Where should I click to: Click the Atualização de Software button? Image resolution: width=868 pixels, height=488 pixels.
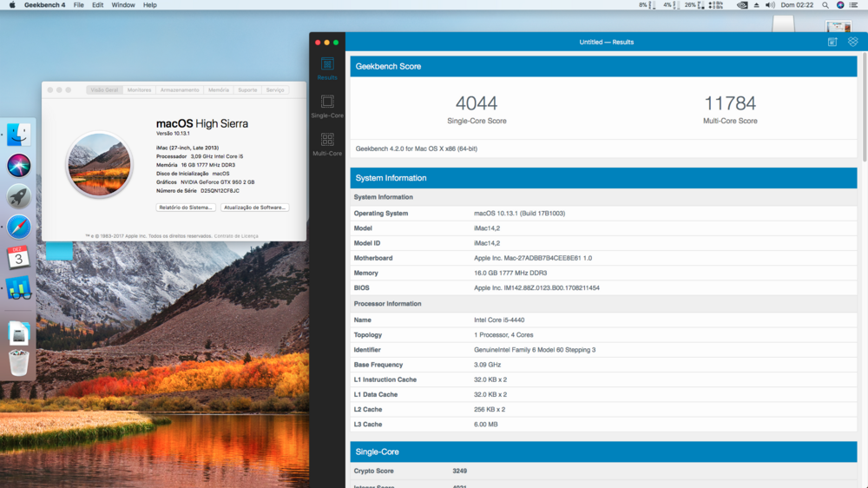click(254, 208)
